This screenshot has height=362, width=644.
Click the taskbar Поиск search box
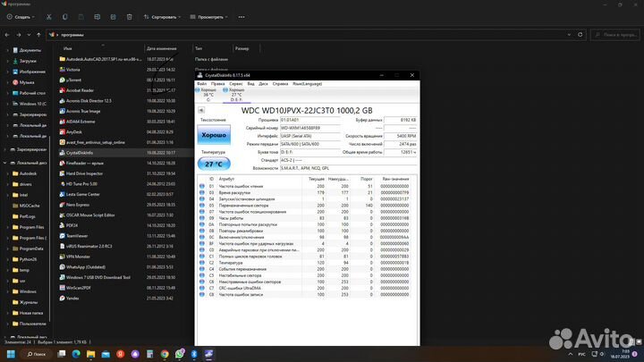point(36,354)
